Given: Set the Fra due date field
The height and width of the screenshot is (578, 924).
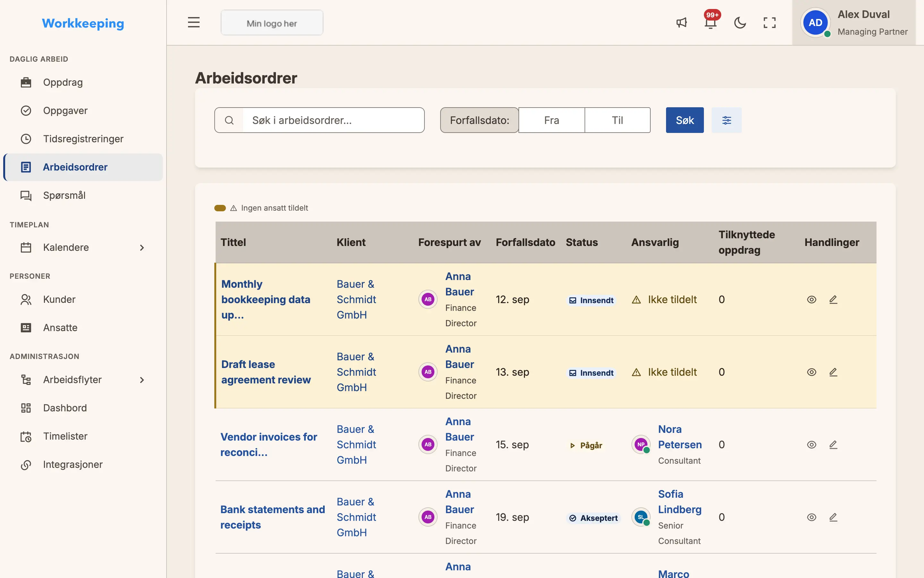Looking at the screenshot, I should [551, 120].
